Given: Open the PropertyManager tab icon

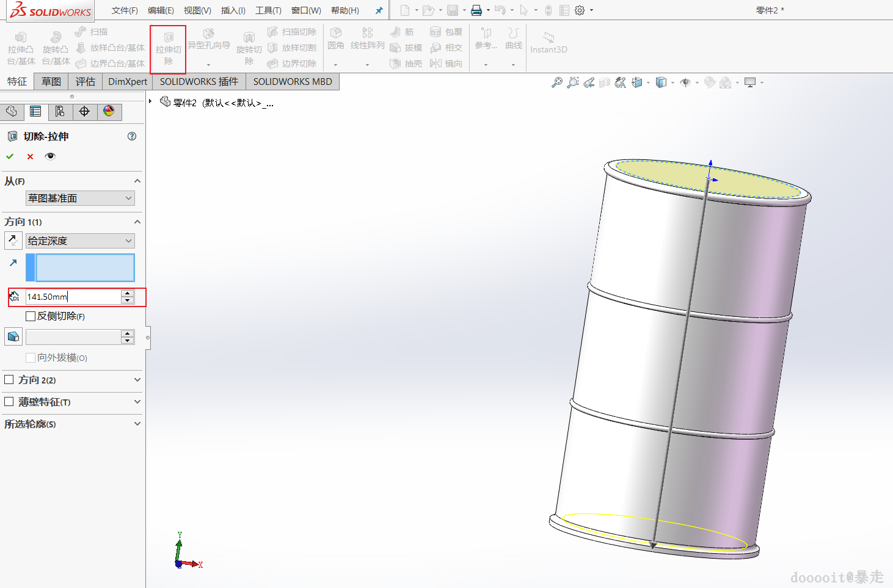Looking at the screenshot, I should click(x=35, y=111).
